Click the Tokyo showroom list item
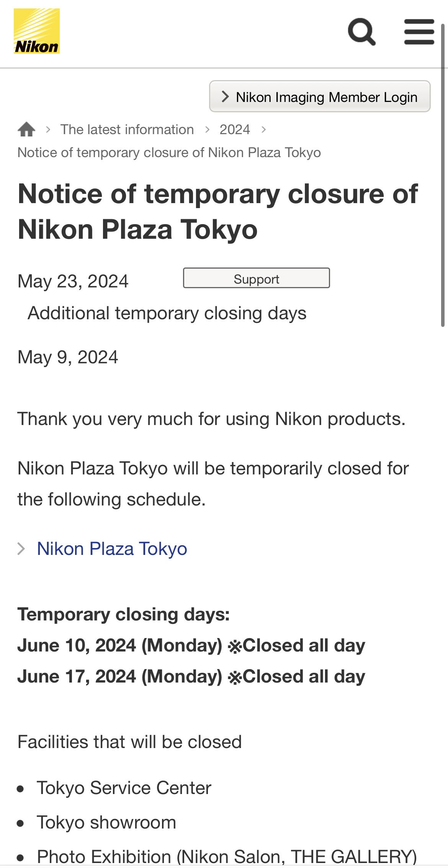 coord(106,822)
